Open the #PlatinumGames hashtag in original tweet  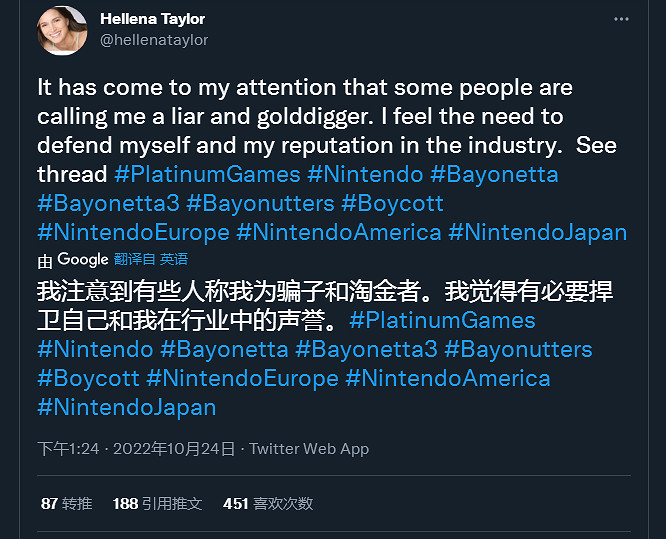point(207,174)
